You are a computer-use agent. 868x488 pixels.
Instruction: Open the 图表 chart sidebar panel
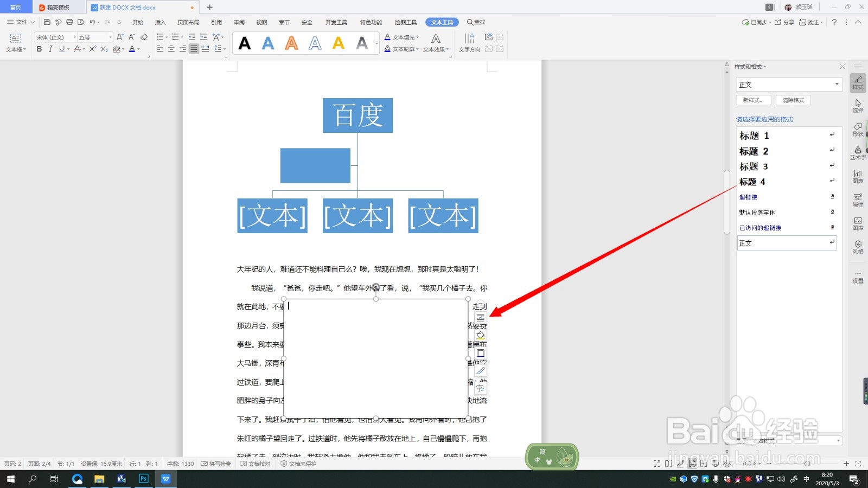pyautogui.click(x=858, y=177)
